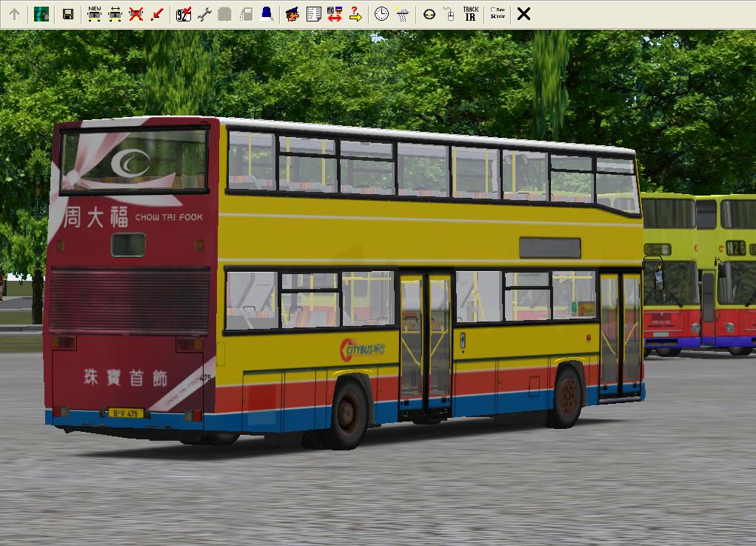Save the game using the floppy disk icon
This screenshot has height=546, width=756.
pos(68,14)
